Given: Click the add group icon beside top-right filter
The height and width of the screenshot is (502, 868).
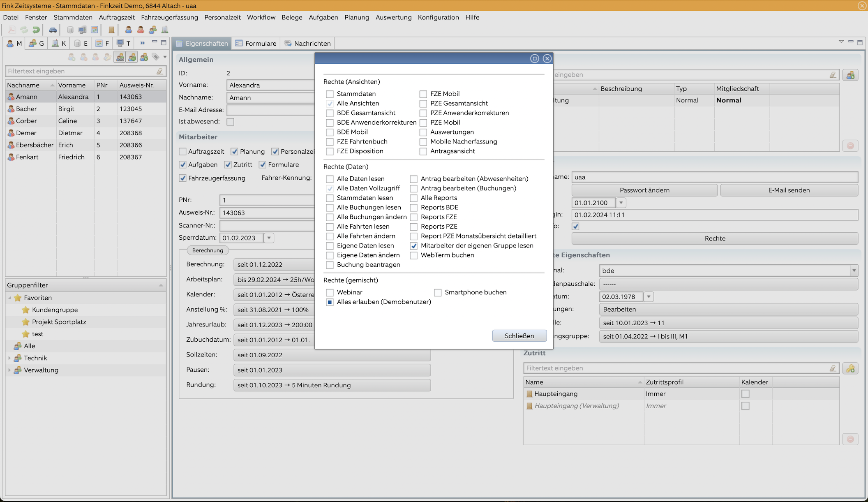Looking at the screenshot, I should [850, 75].
